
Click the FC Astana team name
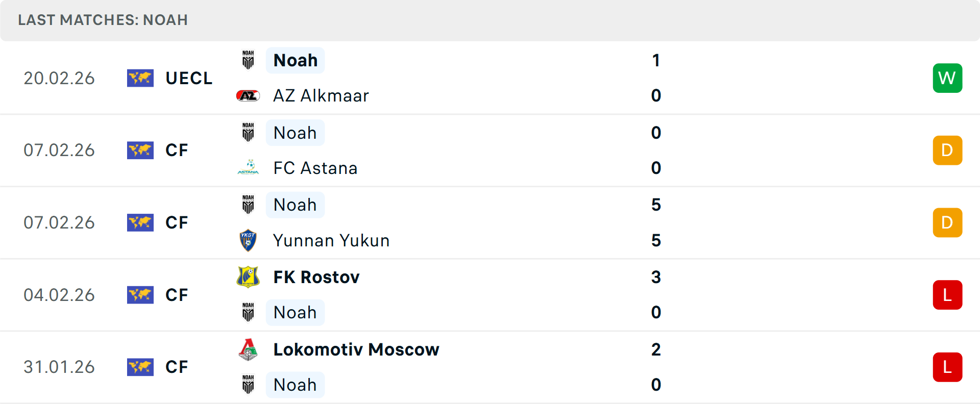(315, 168)
